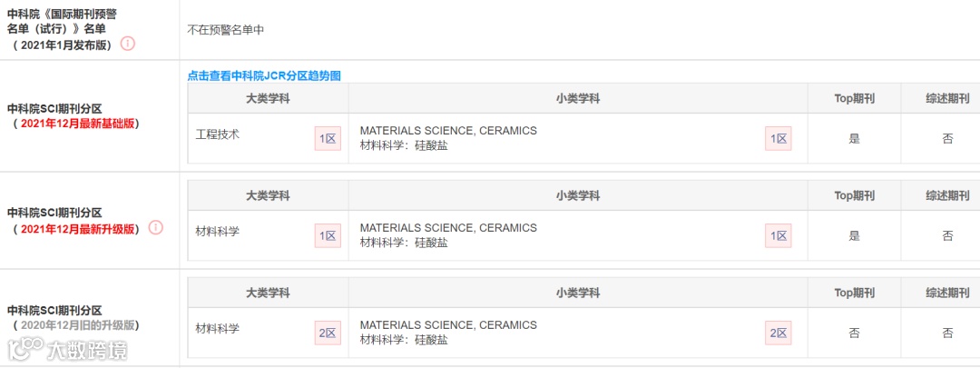Click MATERIALS SCIENCE, CERAMICS in 2020 edition
980x368 pixels.
pyautogui.click(x=448, y=324)
